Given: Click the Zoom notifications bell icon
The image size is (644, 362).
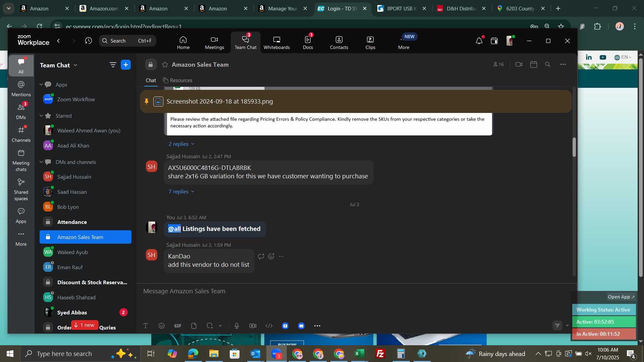Looking at the screenshot, I should click(479, 41).
